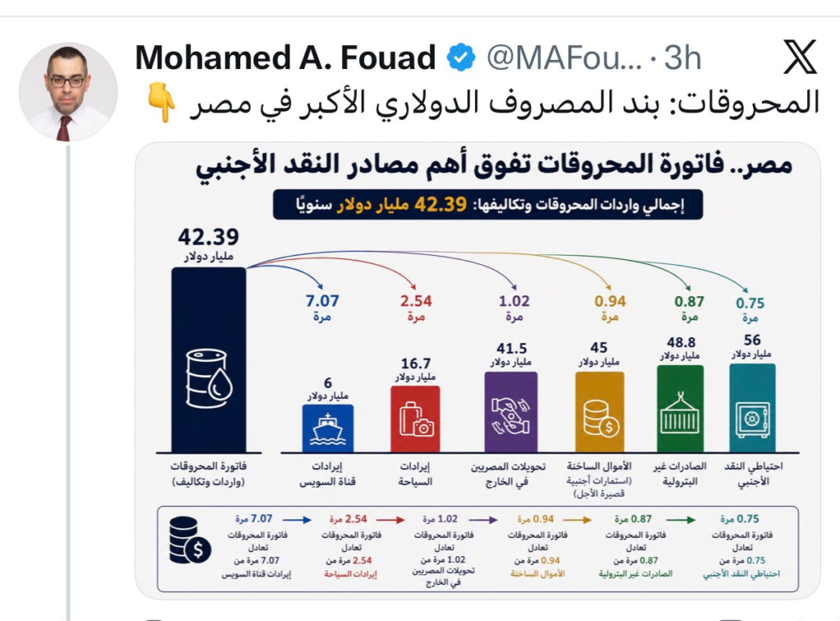Open the Mohamed A. Fouad display name

[285, 58]
